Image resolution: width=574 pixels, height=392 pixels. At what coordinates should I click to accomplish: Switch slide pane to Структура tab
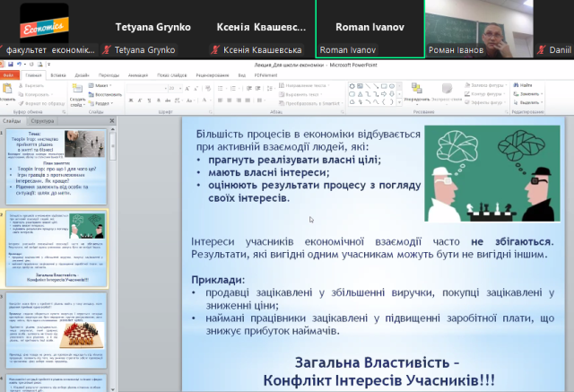42,121
